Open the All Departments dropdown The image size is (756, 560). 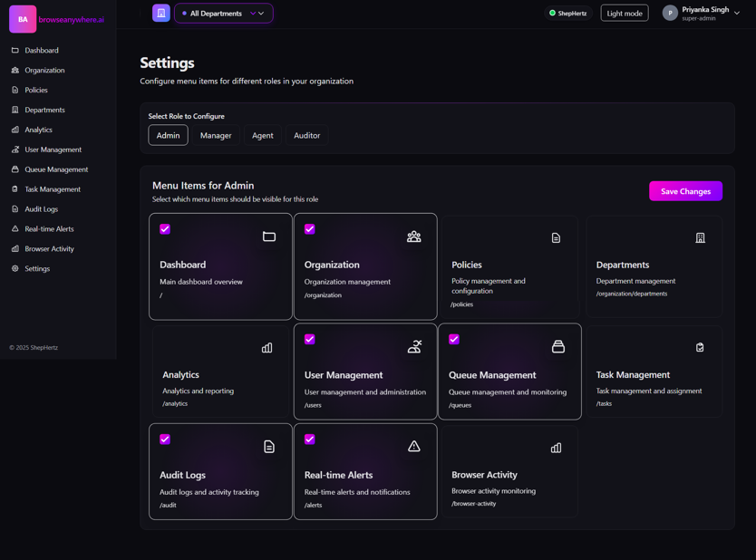coord(224,14)
